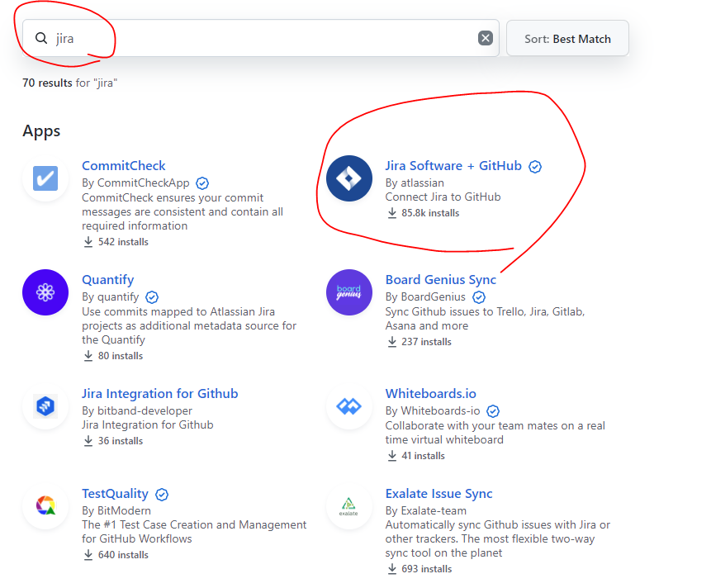
Task: Click download icon beside 237 installs
Action: pos(392,341)
